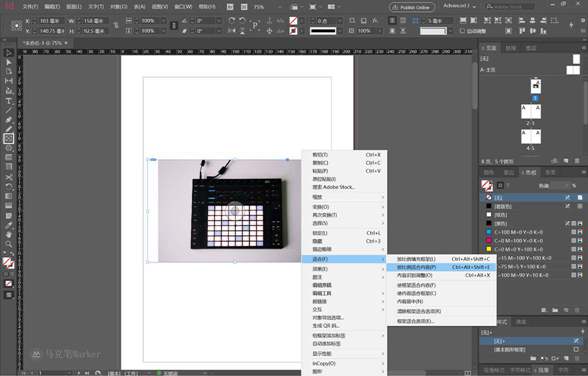Viewport: 588px width, 376px height.
Task: Choose the highlighted Ctrl+Alt+Shift+E fitting option
Action: (442, 267)
